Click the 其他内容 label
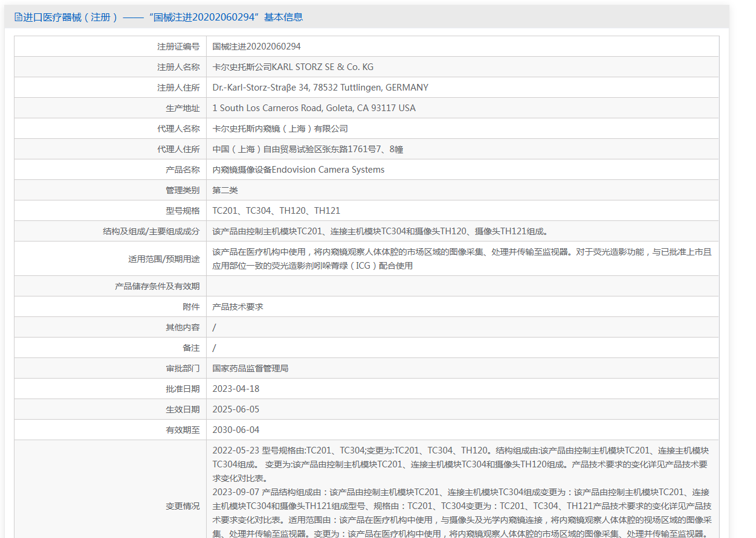Image resolution: width=756 pixels, height=538 pixels. [x=183, y=327]
